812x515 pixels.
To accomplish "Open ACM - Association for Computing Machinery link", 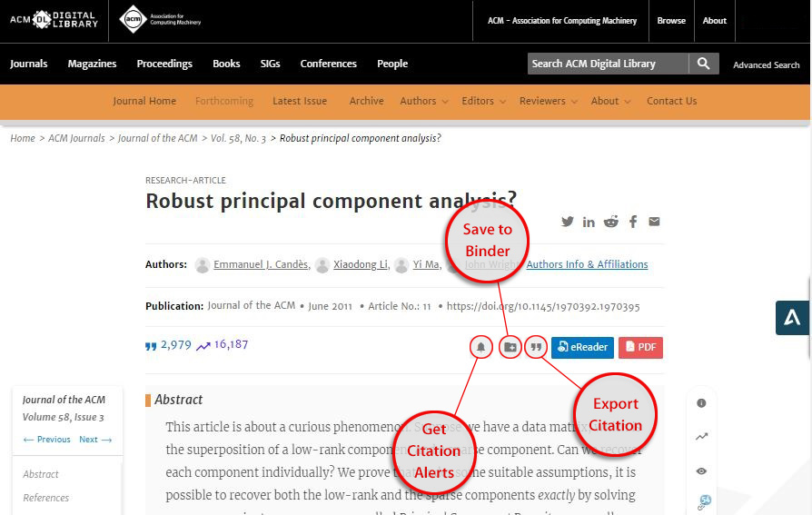I will point(562,21).
